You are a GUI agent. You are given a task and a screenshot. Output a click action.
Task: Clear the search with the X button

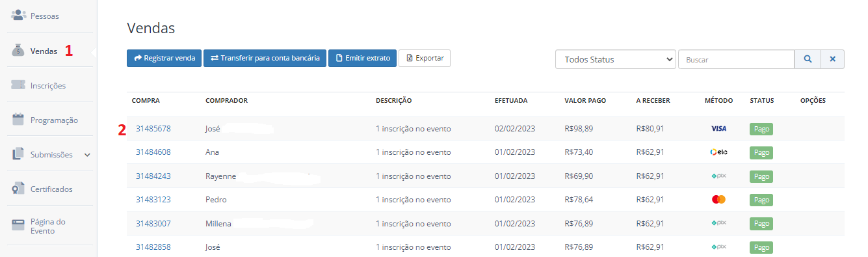click(832, 59)
